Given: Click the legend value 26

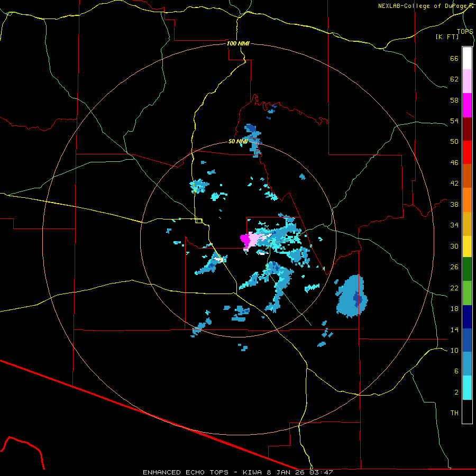Looking at the screenshot, I should coord(454,267).
